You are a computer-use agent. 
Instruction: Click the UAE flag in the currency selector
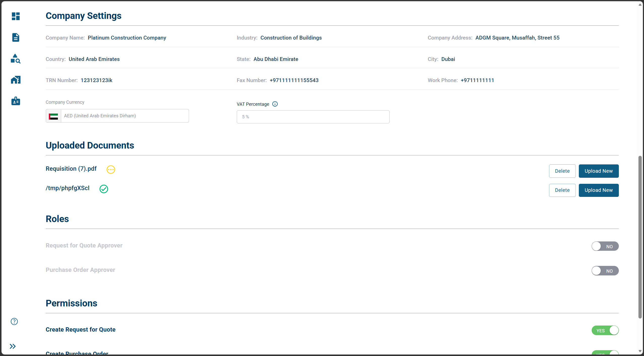coord(53,116)
